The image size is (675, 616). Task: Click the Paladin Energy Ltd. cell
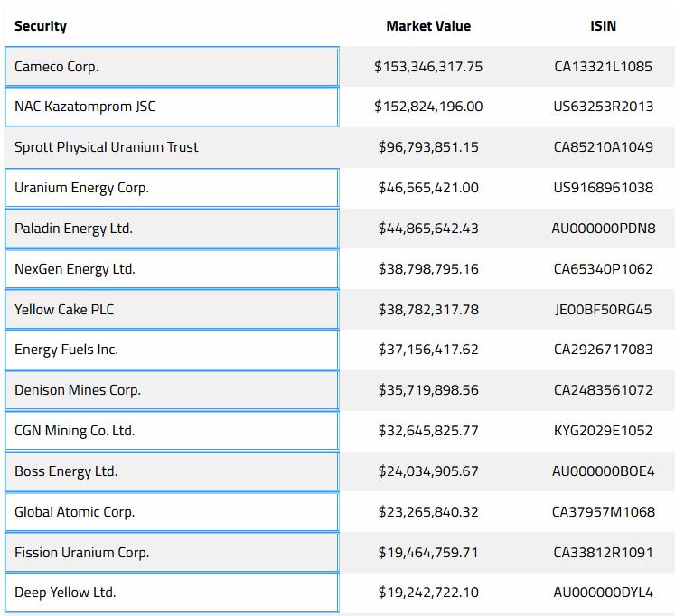(x=171, y=229)
